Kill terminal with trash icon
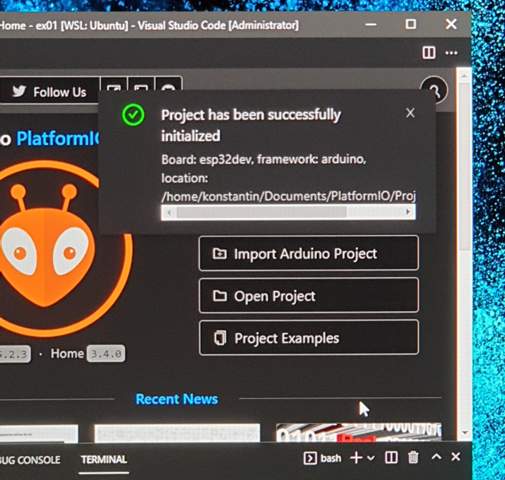The width and height of the screenshot is (505, 480). point(413,457)
